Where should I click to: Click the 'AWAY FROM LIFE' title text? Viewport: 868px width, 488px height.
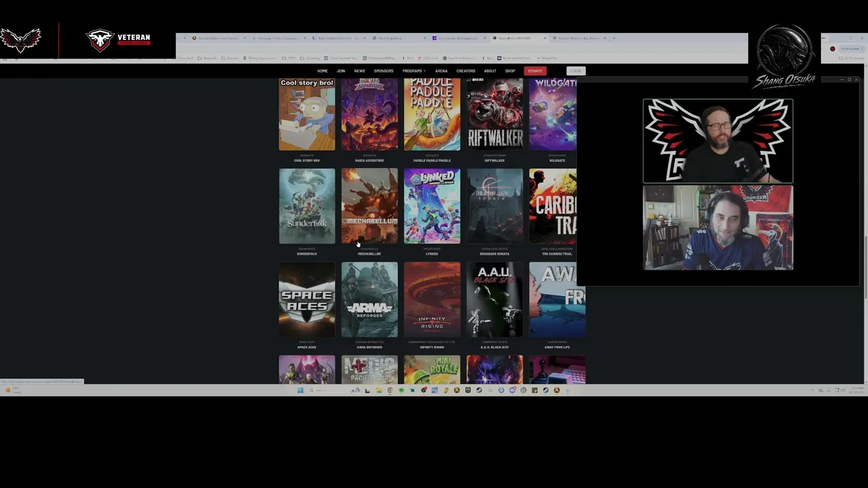(557, 348)
